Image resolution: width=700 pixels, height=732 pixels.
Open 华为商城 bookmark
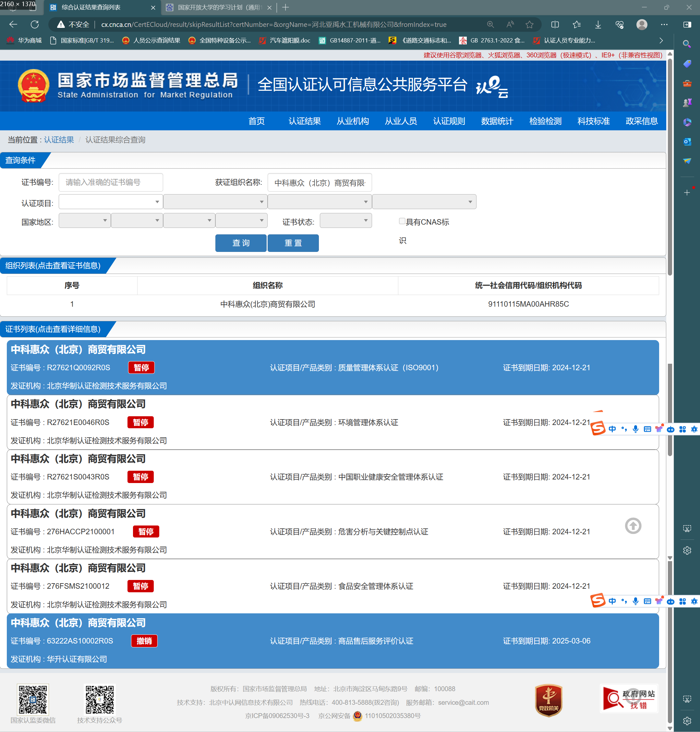tap(24, 40)
